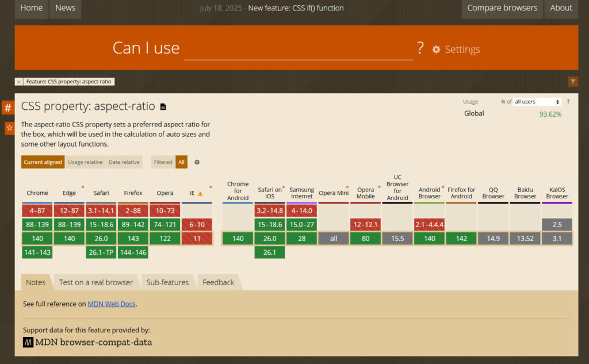Open the Sub-features tab

167,282
